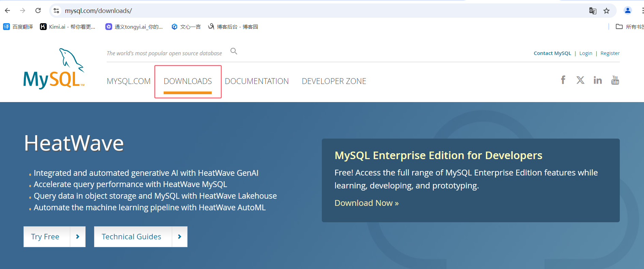Click the site search magnifier icon
Screen dimensions: 644x269
coord(234,51)
